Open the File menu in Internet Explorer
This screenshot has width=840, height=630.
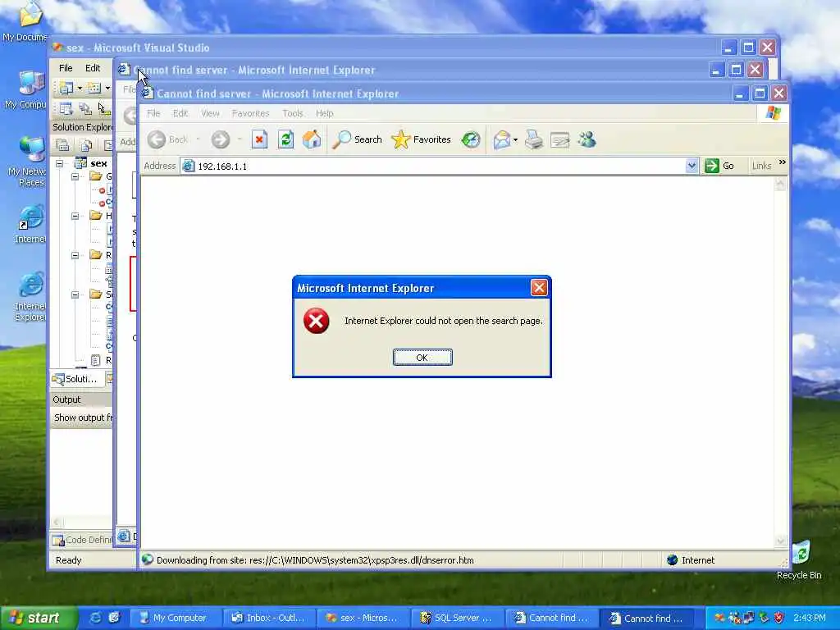153,113
